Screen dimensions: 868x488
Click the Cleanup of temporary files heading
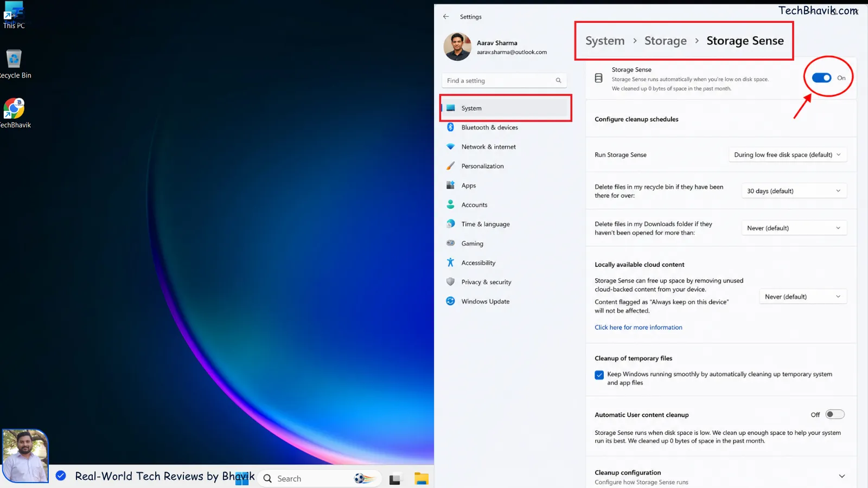(633, 358)
